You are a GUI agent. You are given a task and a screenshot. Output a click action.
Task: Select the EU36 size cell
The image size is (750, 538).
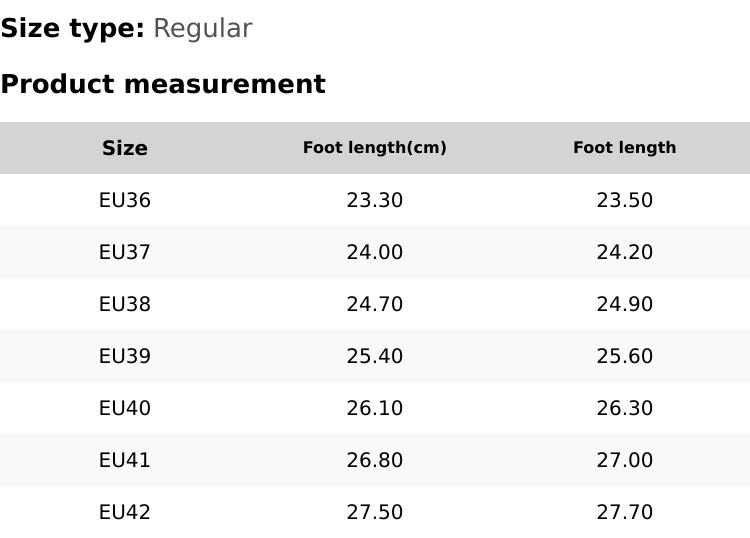(125, 200)
